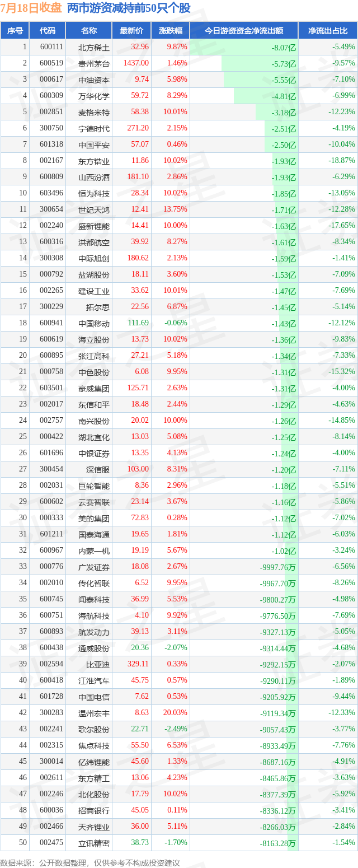The height and width of the screenshot is (868, 358).
Task: Click latest price 18.11 for 盐湖股份
Action: (x=139, y=274)
